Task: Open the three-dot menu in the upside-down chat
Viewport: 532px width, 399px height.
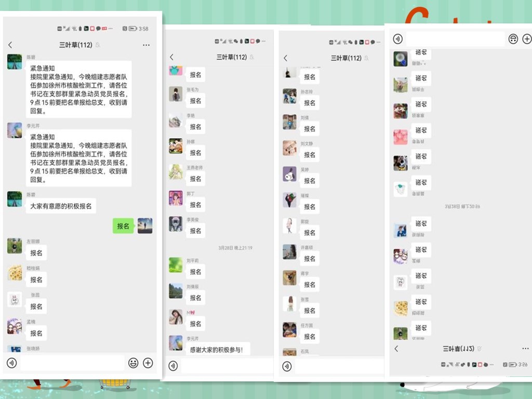Action: 526,349
